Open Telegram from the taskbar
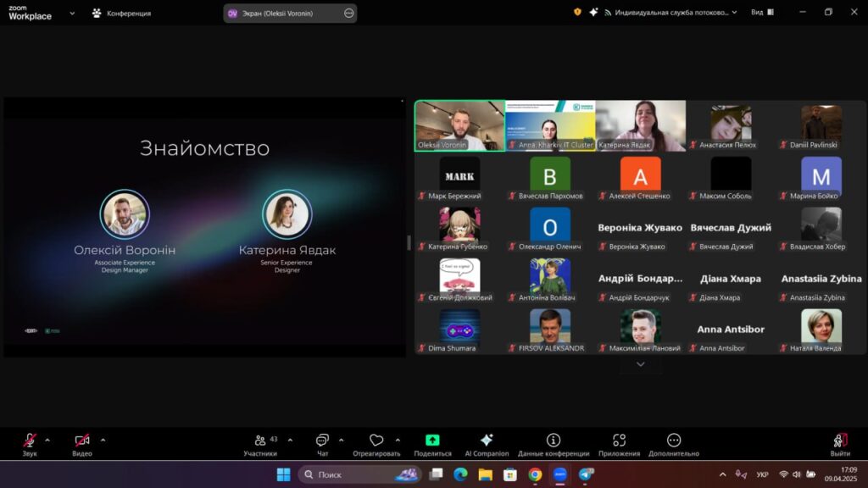The image size is (868, 488). 586,474
